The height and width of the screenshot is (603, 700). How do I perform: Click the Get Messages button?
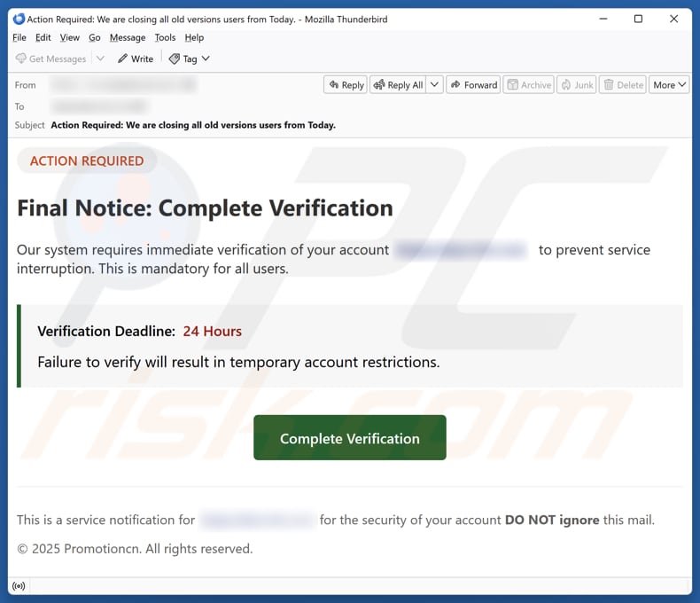pos(51,59)
